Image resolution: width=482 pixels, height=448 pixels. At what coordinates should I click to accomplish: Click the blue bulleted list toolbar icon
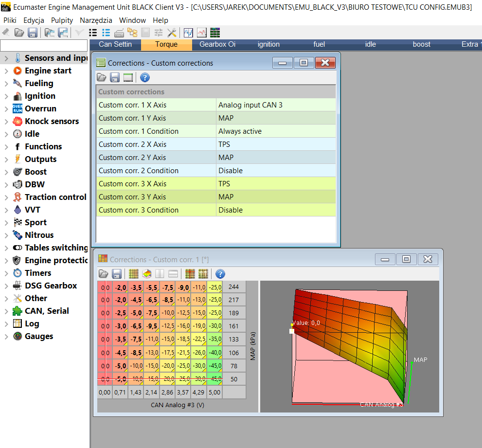point(106,33)
